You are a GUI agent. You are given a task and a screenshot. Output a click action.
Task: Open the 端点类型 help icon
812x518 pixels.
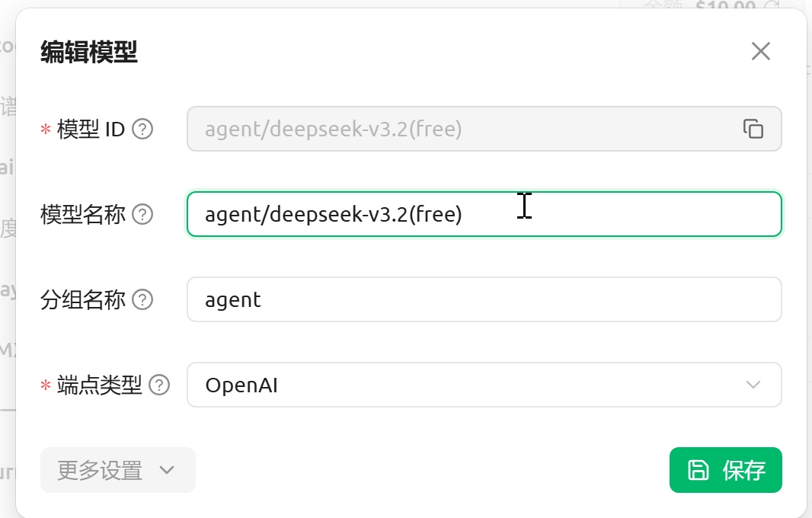[159, 385]
